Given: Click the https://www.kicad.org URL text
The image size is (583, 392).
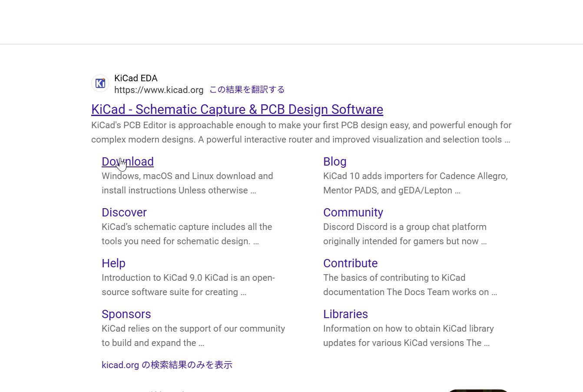Looking at the screenshot, I should (159, 90).
